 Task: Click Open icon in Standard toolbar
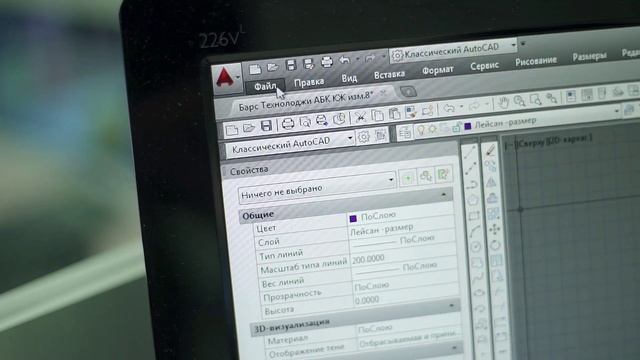tap(249, 128)
